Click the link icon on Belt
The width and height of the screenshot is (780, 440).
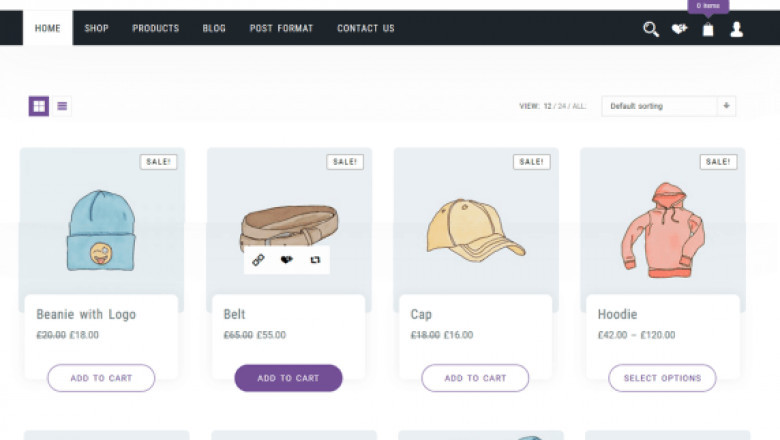tap(258, 260)
